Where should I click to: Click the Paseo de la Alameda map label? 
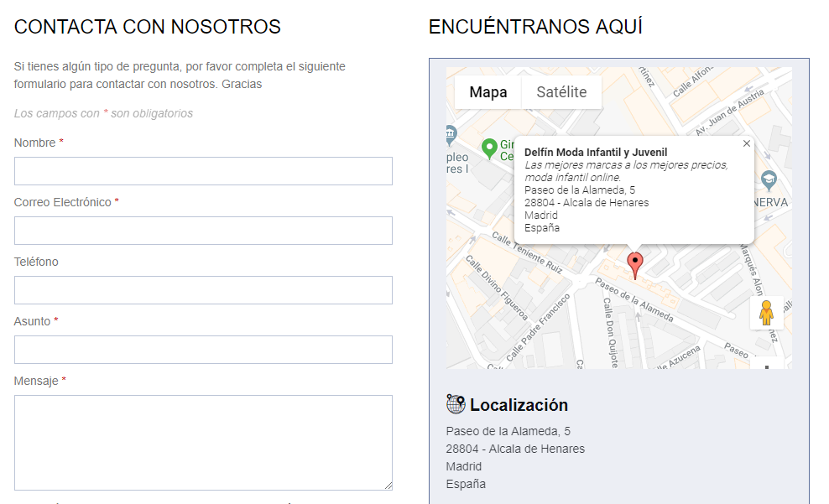pos(634,299)
